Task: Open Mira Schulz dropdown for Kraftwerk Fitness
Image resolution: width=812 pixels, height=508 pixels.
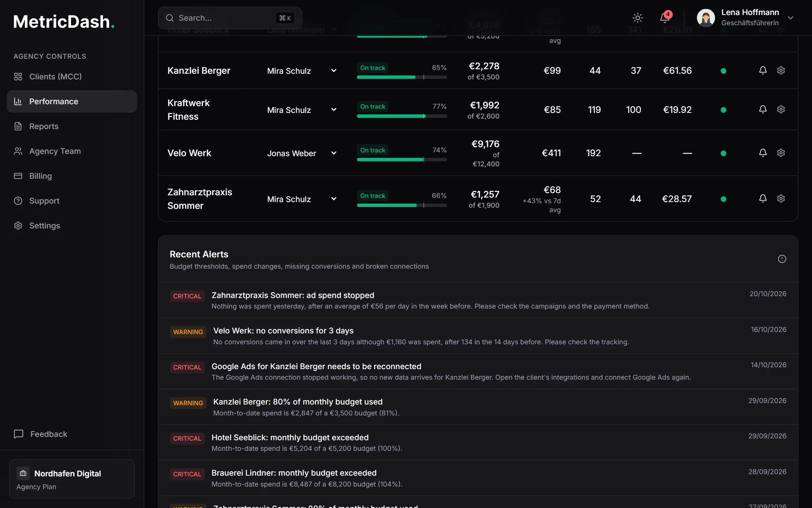Action: point(302,110)
